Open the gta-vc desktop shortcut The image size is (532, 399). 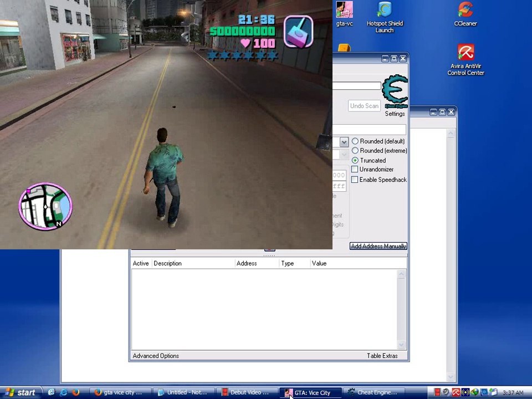(x=344, y=13)
